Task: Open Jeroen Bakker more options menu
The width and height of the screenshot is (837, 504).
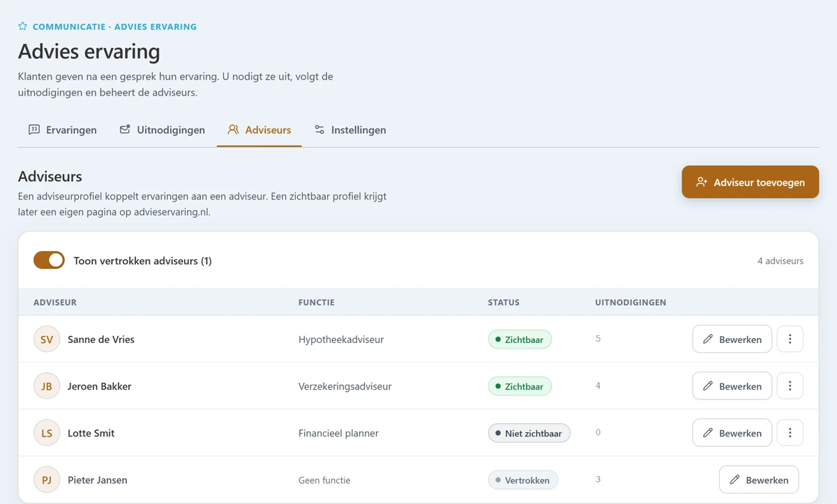Action: pos(790,385)
